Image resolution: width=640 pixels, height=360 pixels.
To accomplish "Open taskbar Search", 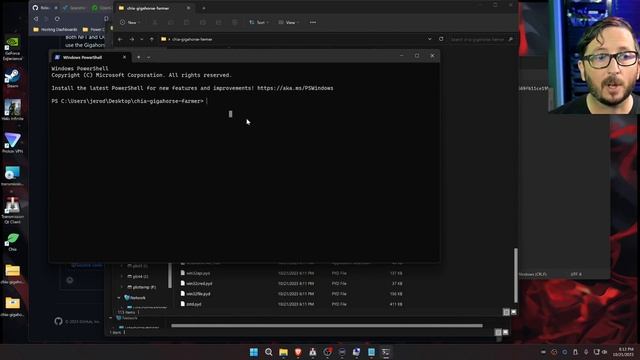I will click(x=269, y=352).
